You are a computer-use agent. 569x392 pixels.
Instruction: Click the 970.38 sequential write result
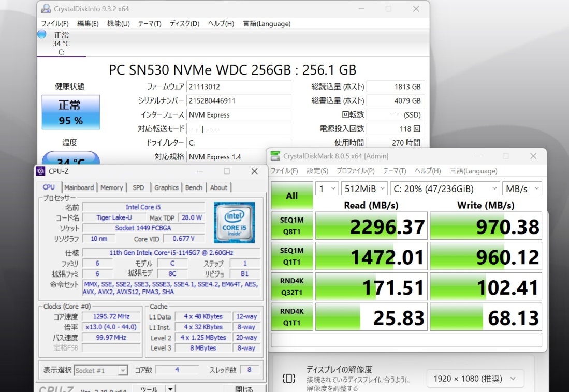486,226
